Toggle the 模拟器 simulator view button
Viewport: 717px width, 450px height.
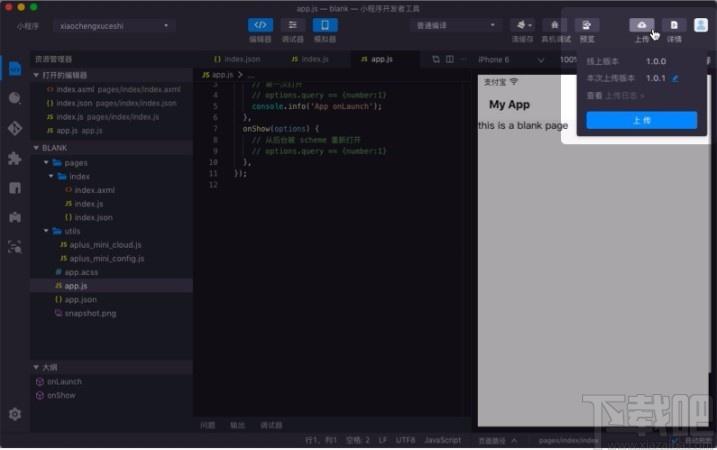[325, 25]
